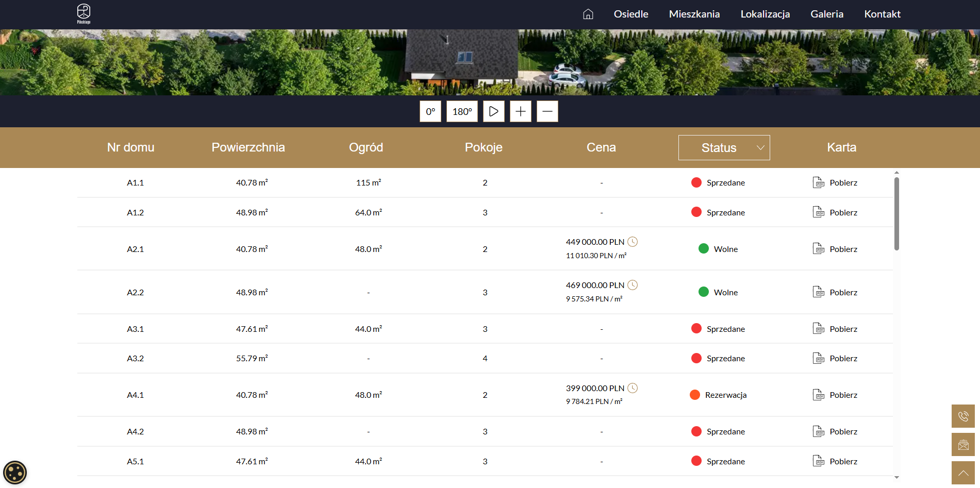The width and height of the screenshot is (980, 488).
Task: Open the Mieszkania menu item
Action: 694,14
